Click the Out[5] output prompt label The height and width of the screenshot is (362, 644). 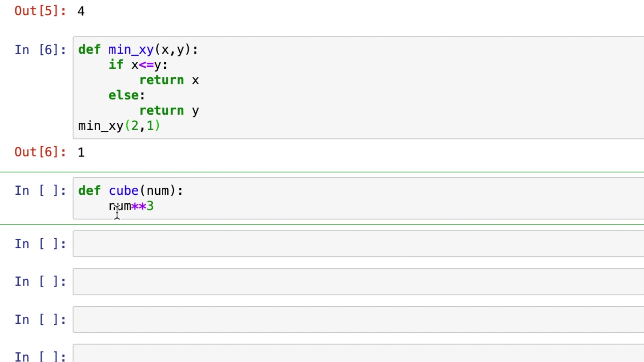tap(40, 11)
